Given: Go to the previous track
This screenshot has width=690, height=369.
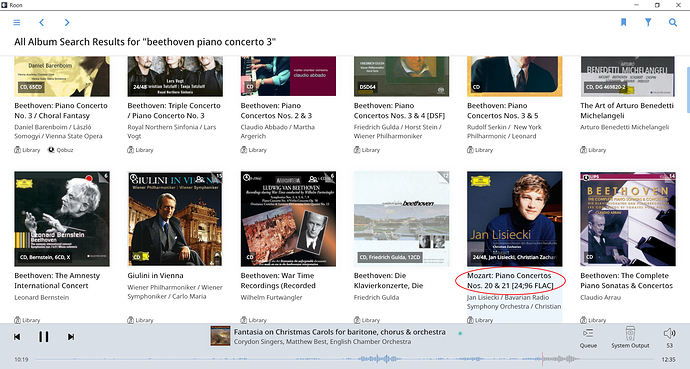Looking at the screenshot, I should pos(17,337).
